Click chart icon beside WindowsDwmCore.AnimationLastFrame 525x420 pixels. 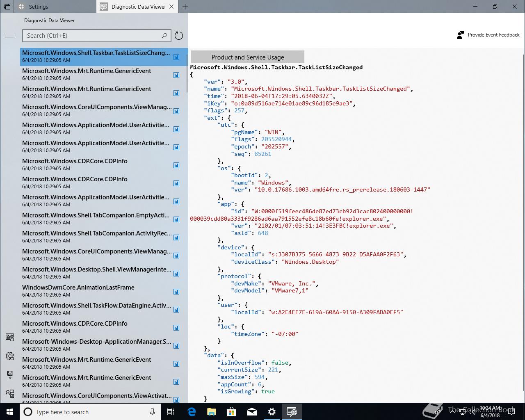176,292
